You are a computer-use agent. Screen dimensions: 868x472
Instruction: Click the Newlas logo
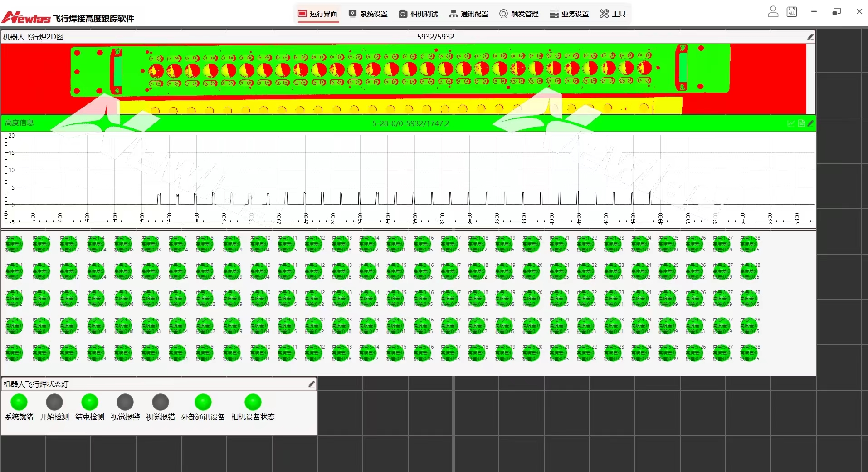point(26,18)
